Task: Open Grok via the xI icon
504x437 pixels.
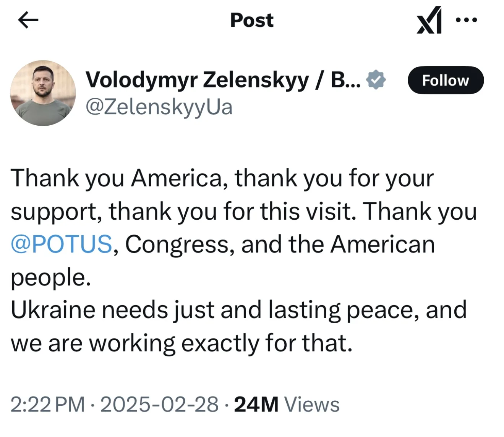Action: pyautogui.click(x=429, y=20)
